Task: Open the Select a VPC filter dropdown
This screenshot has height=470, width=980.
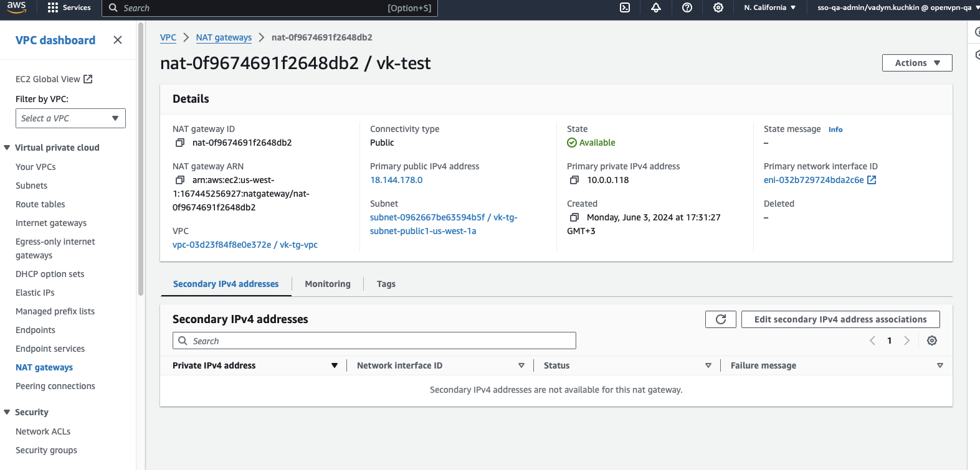Action: pyautogui.click(x=70, y=118)
